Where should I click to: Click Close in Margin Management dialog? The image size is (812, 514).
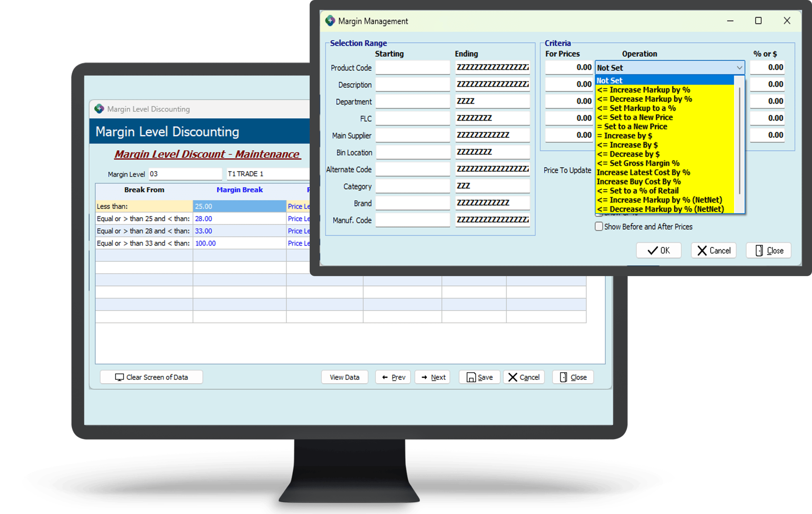[769, 251]
